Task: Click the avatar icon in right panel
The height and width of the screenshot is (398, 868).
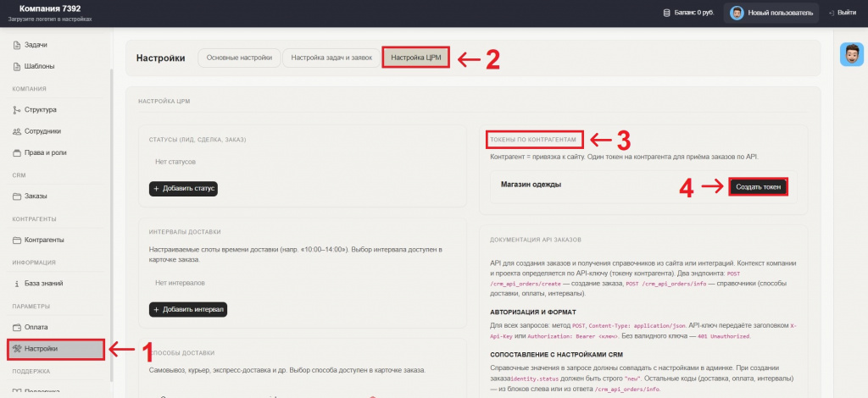Action: point(851,54)
